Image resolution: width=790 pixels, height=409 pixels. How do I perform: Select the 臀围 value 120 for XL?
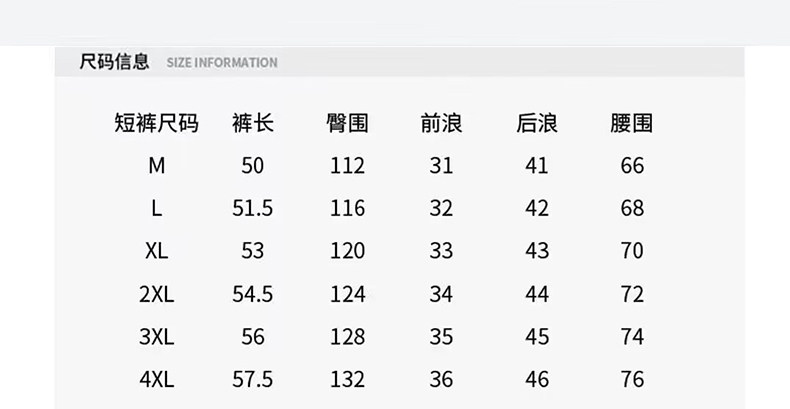[x=347, y=251]
